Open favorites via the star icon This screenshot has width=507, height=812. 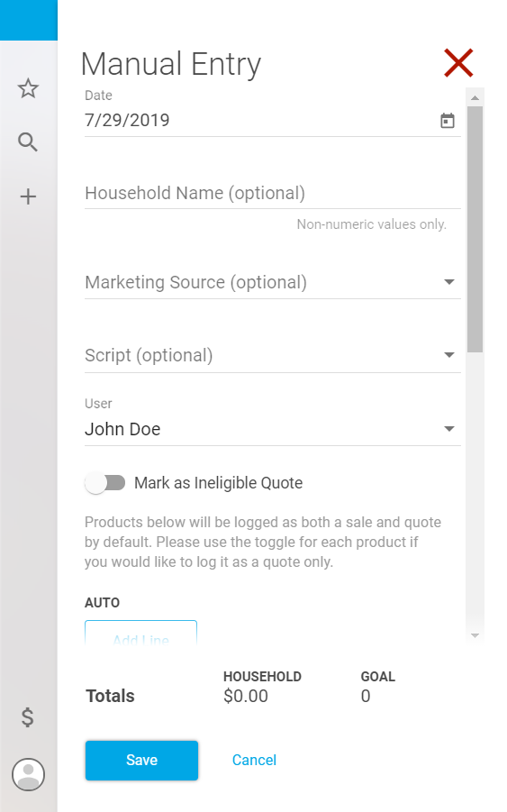click(x=28, y=88)
